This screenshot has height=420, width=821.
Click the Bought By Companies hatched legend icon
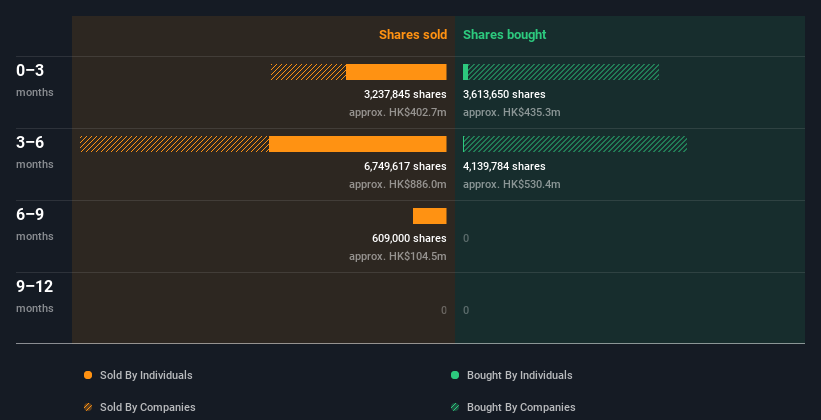click(455, 407)
